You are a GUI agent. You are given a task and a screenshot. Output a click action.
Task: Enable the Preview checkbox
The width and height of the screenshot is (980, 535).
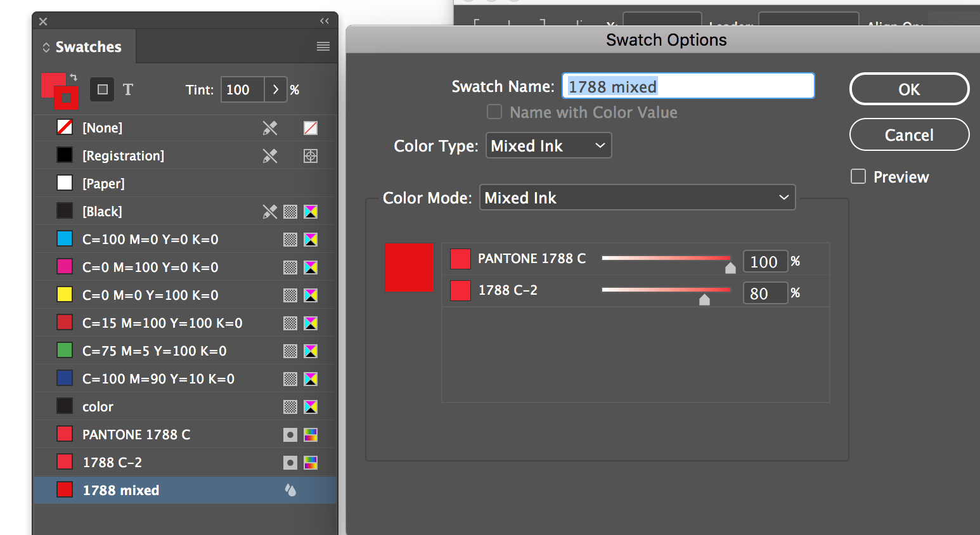click(x=858, y=176)
